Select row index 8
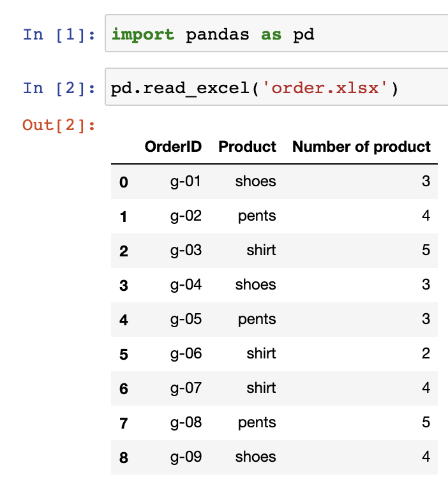Viewport: 448px width, 486px height. coord(124,458)
